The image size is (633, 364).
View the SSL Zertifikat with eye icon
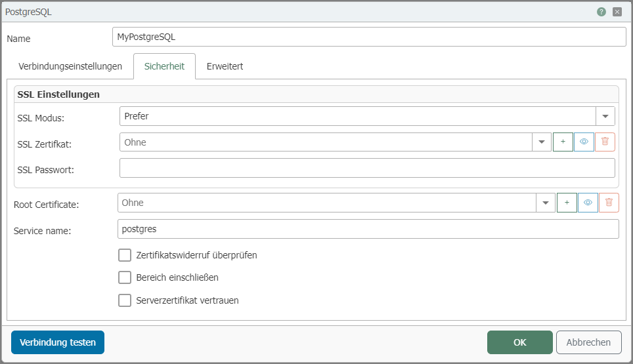point(584,142)
